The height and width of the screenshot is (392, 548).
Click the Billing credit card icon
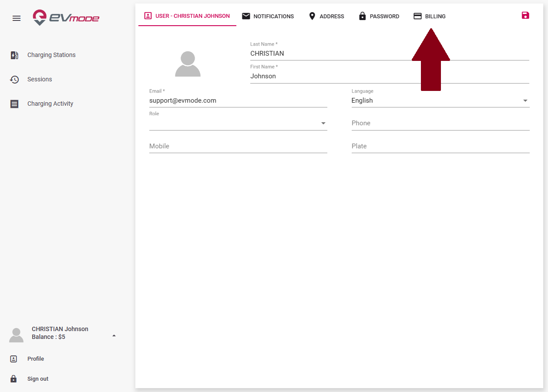coord(417,16)
